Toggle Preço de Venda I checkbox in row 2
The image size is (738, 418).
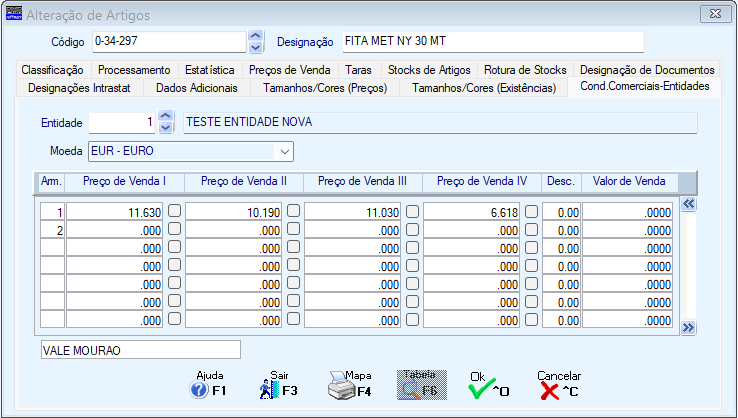[x=175, y=229]
